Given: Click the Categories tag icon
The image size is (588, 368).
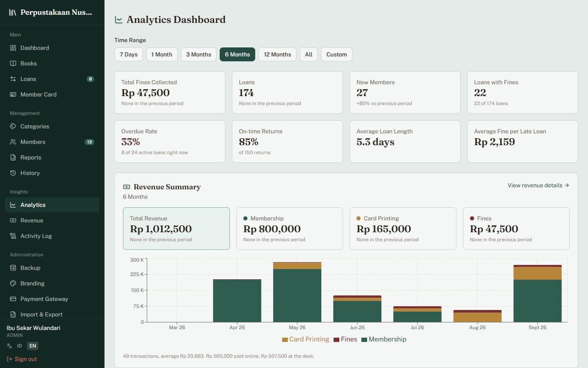Looking at the screenshot, I should pos(13,126).
